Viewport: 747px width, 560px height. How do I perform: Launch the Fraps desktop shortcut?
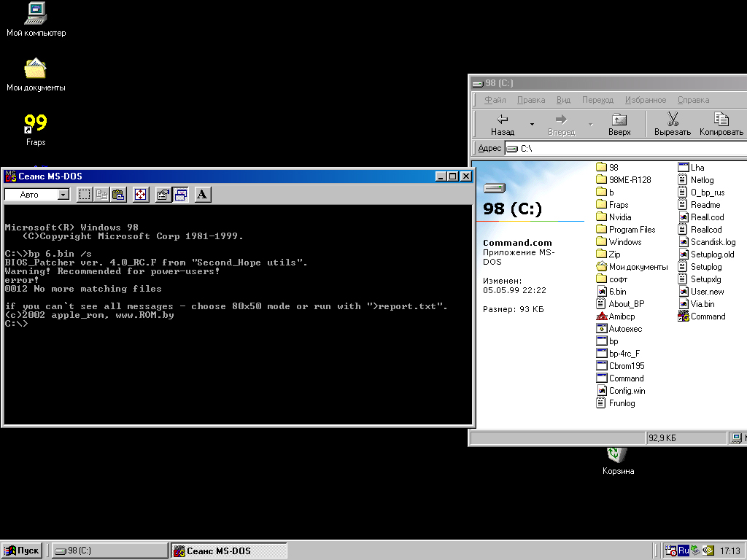tap(36, 129)
